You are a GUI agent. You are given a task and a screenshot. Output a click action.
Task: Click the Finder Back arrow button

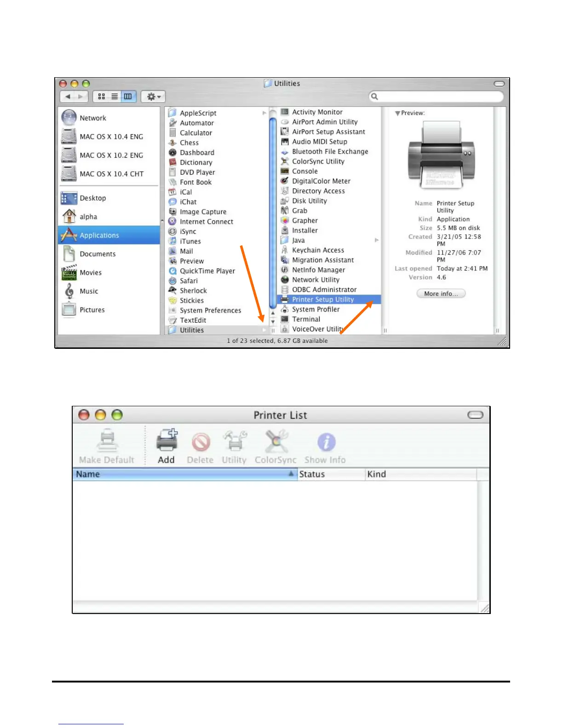pos(68,97)
